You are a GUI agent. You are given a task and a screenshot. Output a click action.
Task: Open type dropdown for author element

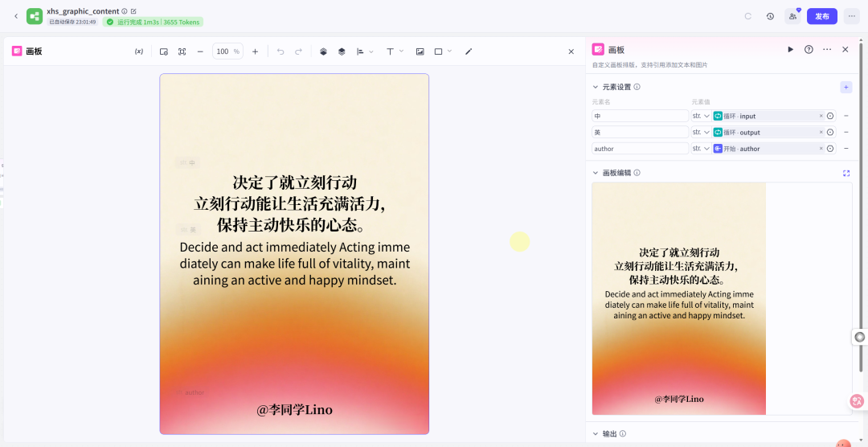[x=702, y=149]
